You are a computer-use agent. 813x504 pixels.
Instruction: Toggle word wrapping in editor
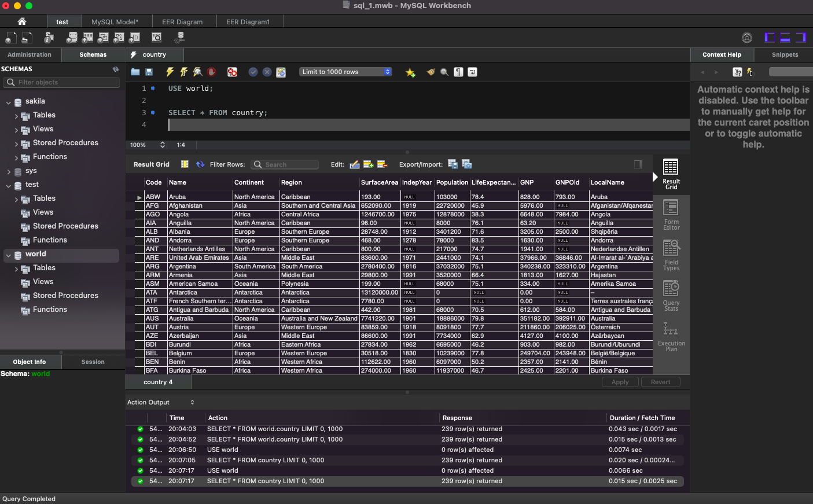(472, 72)
